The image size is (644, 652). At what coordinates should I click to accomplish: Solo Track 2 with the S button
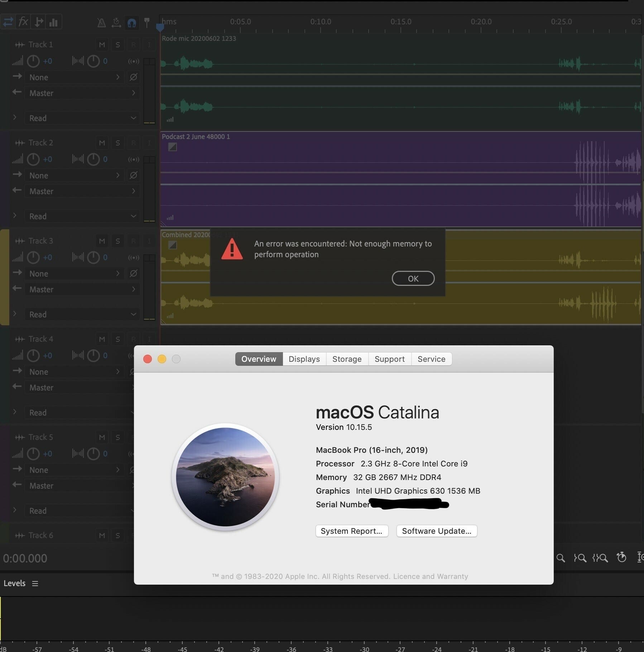tap(117, 143)
